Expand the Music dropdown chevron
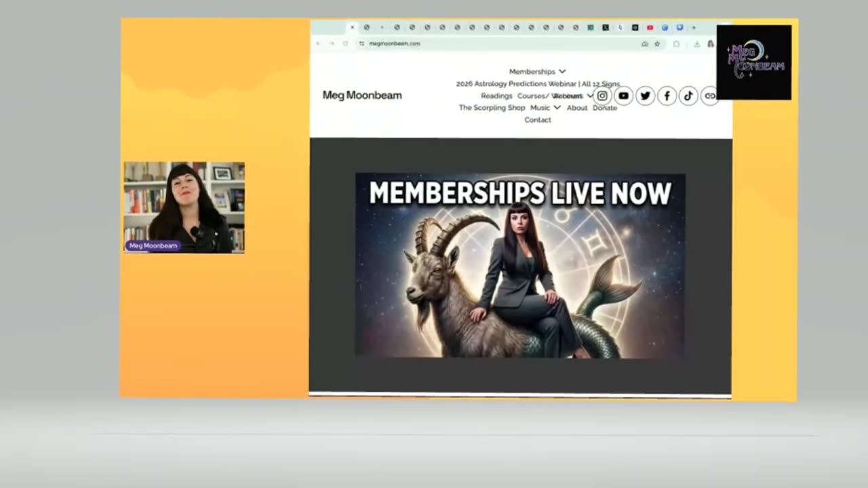Viewport: 868px width, 488px height. [x=557, y=108]
